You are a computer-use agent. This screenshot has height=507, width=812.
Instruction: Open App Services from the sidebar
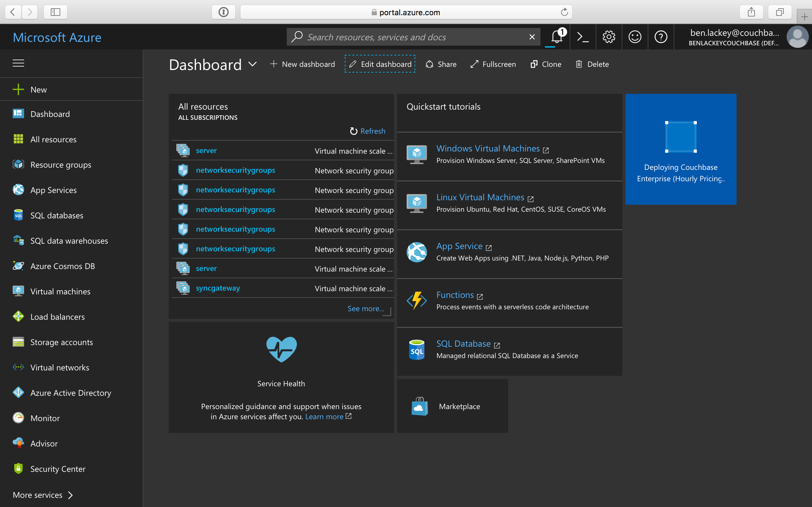pyautogui.click(x=53, y=190)
